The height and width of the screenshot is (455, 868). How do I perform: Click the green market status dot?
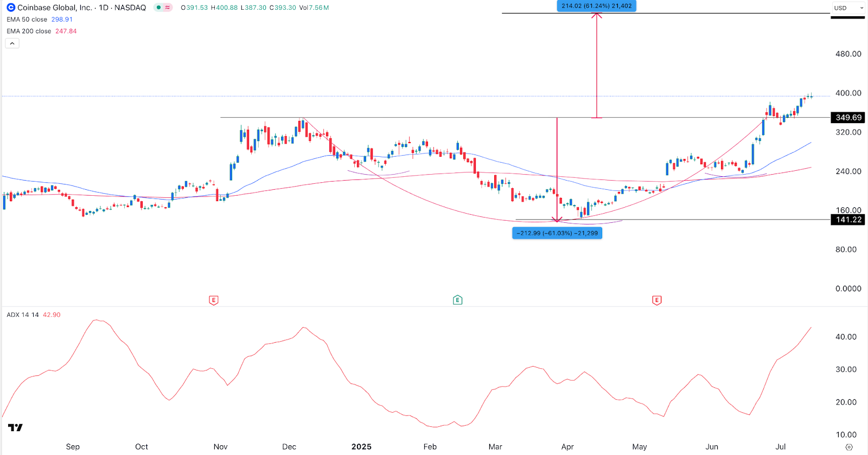click(158, 8)
